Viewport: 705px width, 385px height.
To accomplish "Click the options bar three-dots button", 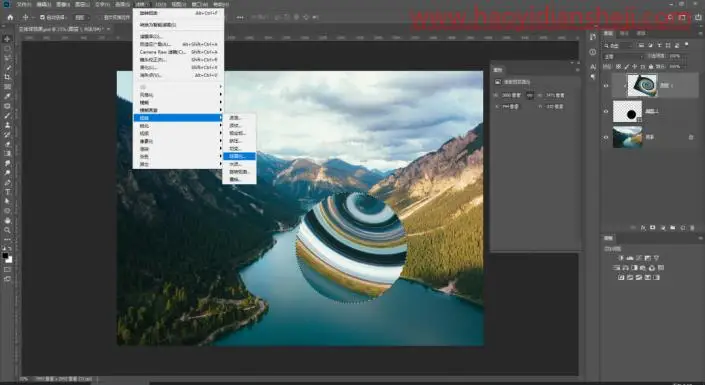I will (x=240, y=17).
